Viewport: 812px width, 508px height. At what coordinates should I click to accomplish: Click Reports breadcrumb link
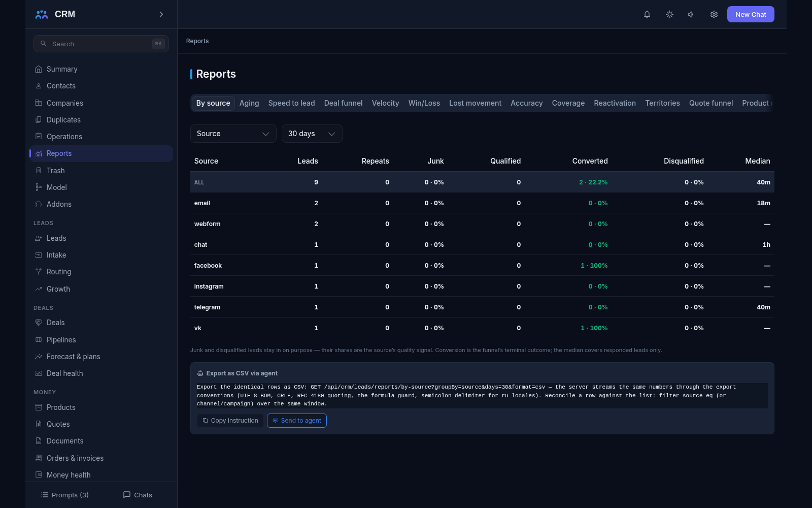197,41
